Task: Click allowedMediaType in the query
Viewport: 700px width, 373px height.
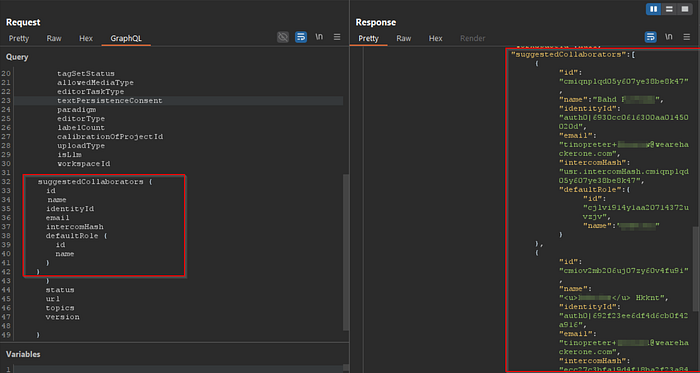Action: click(95, 83)
